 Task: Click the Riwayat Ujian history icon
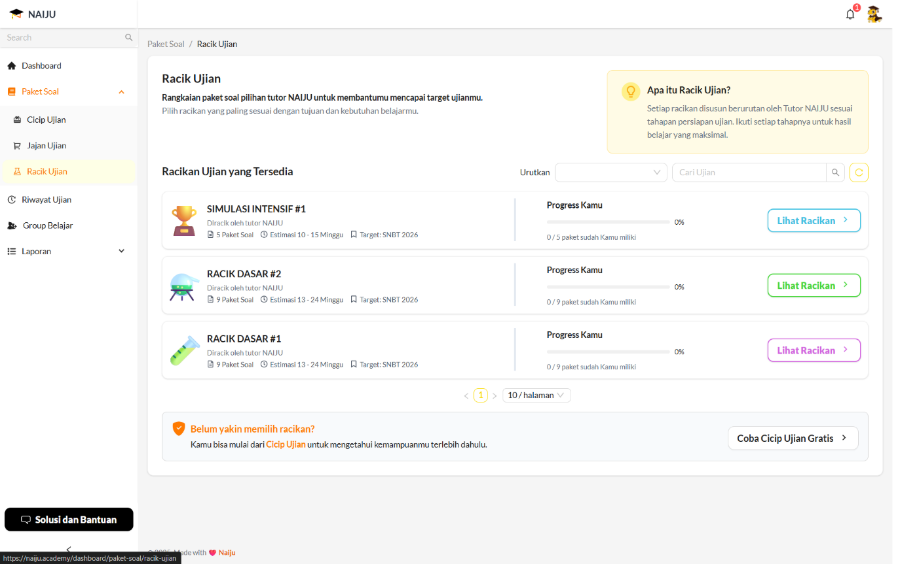pyautogui.click(x=11, y=200)
